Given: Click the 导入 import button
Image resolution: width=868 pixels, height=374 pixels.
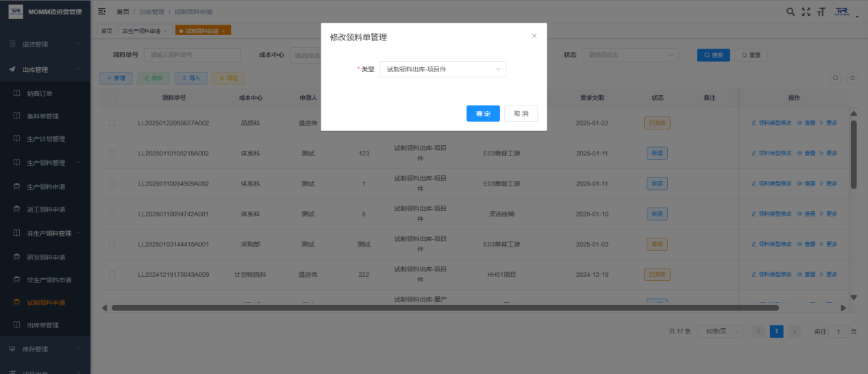Looking at the screenshot, I should pyautogui.click(x=190, y=78).
